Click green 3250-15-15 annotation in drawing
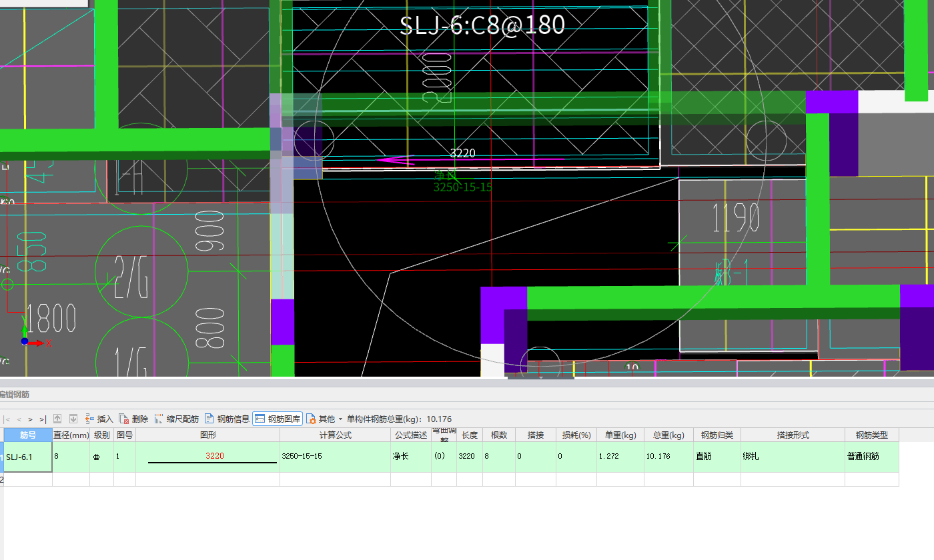This screenshot has height=560, width=934. pyautogui.click(x=462, y=187)
